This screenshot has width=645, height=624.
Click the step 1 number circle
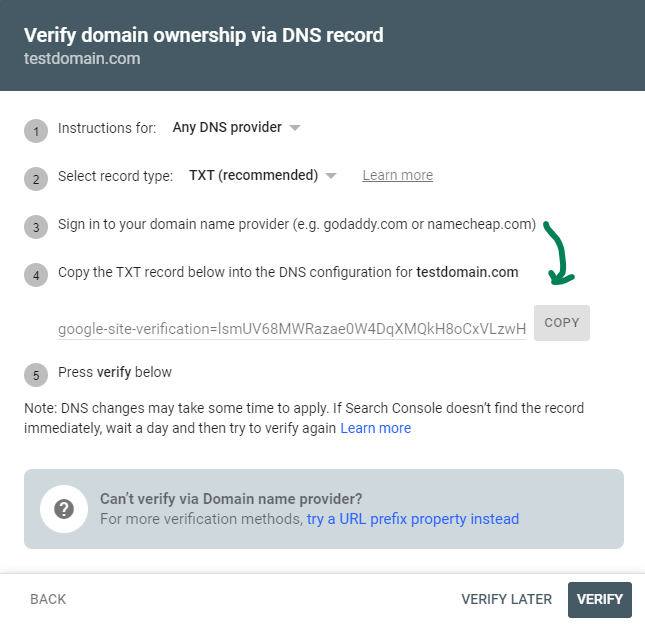pos(36,131)
